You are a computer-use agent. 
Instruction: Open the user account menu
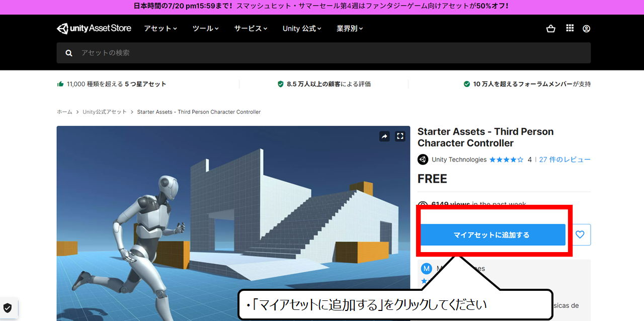(x=586, y=29)
